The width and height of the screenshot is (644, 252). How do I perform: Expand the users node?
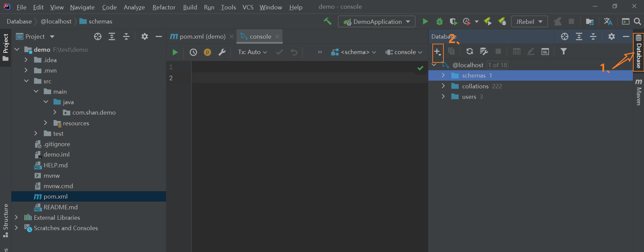pos(443,96)
